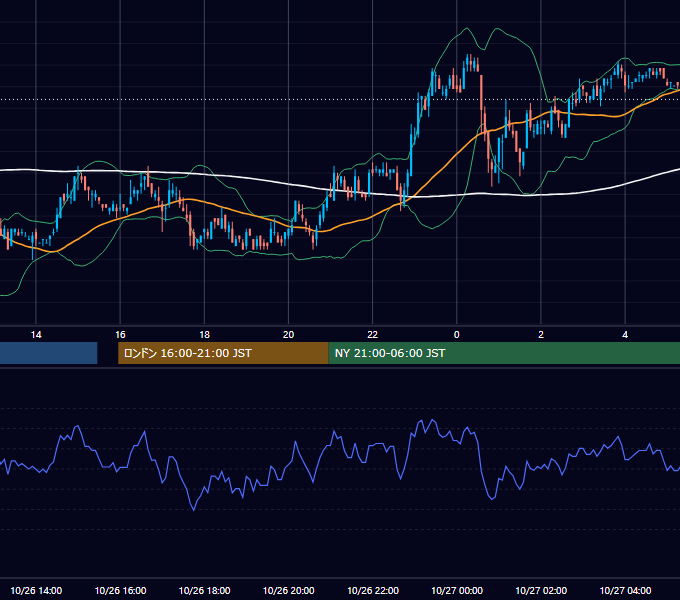Click the 10/27 02:00 date label
The image size is (680, 600).
[541, 590]
